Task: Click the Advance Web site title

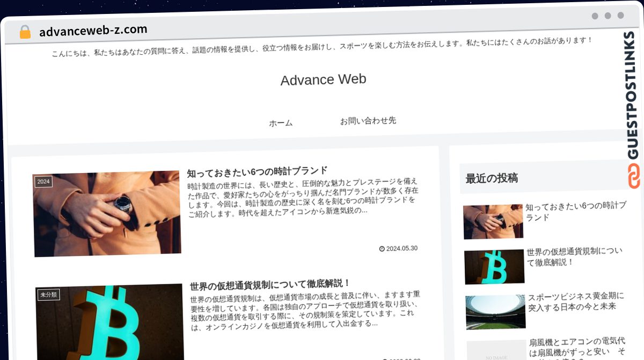Action: click(x=323, y=80)
